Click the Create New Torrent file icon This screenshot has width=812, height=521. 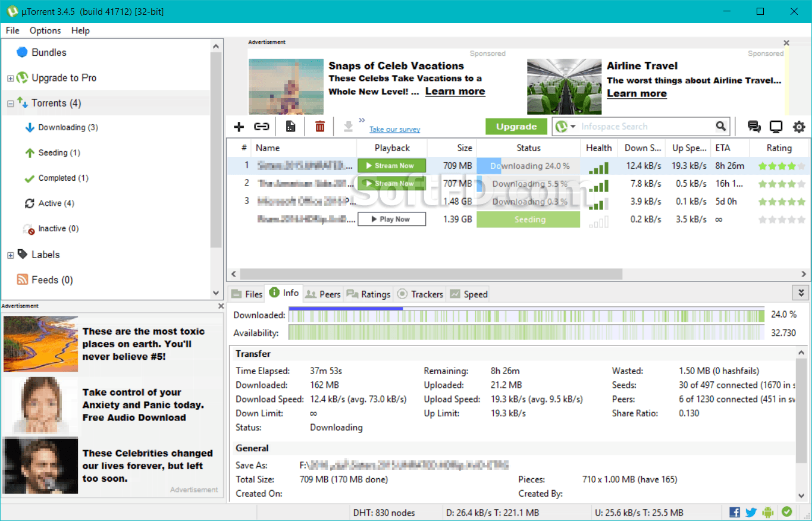290,126
